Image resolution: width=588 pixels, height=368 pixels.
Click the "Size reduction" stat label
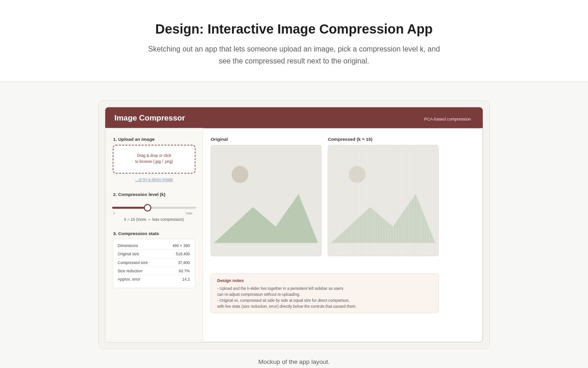(130, 271)
